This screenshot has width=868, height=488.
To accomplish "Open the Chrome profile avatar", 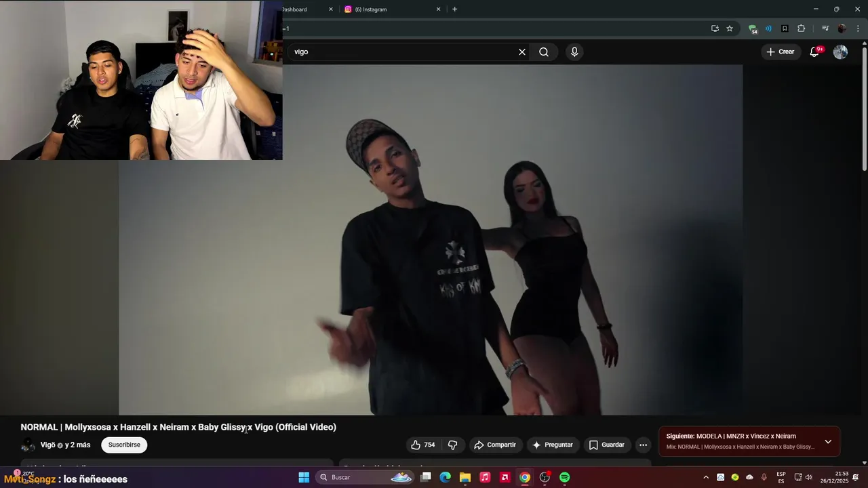I will click(x=842, y=28).
